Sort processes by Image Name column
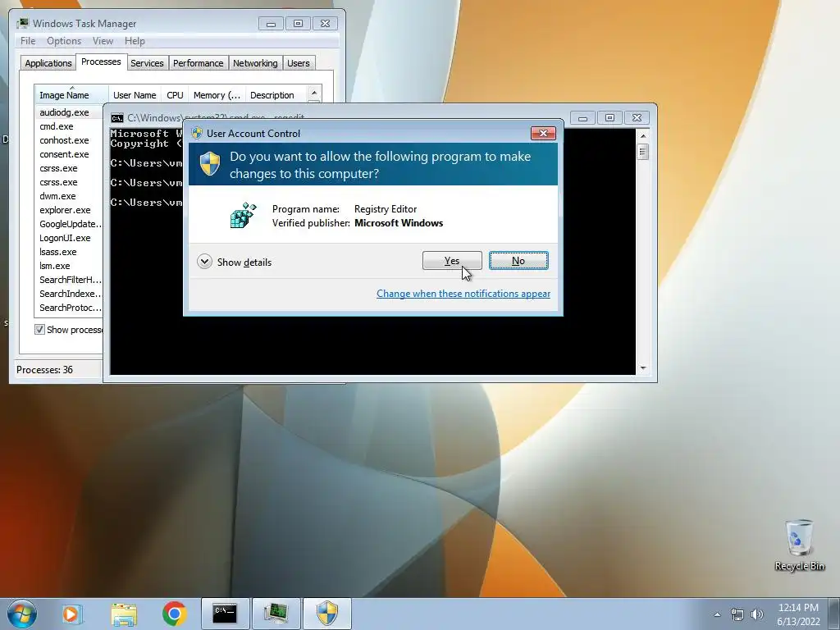The width and height of the screenshot is (840, 630). pos(71,95)
